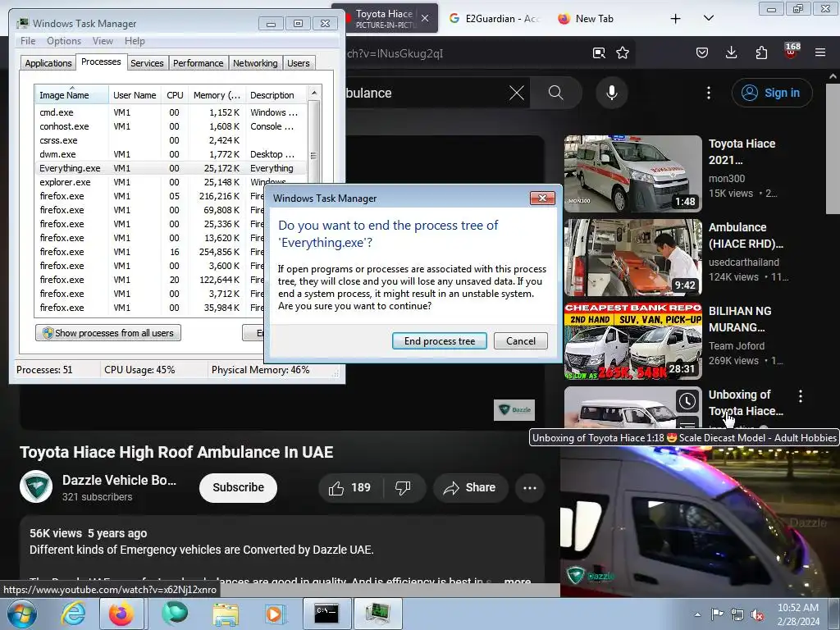Viewport: 840px width, 630px height.
Task: Close the Toyota Hiace browser tab
Action: [425, 18]
